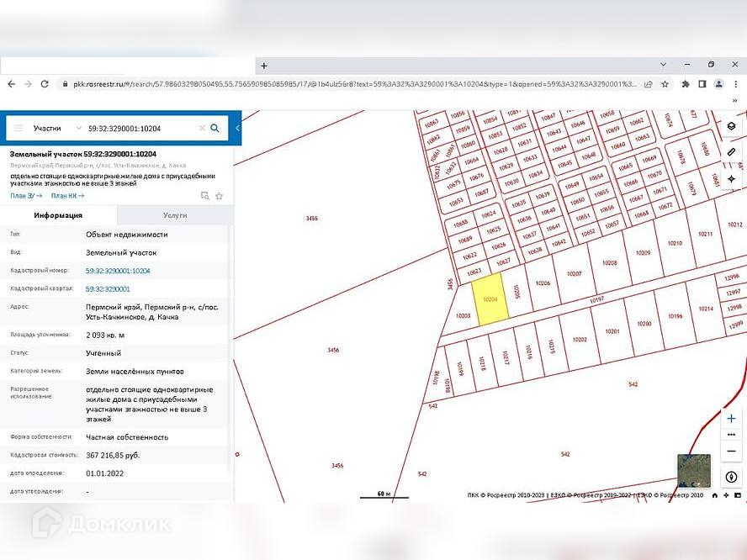Open cadastral number link 59:32:3290001:10204
747x560 pixels.
118,271
